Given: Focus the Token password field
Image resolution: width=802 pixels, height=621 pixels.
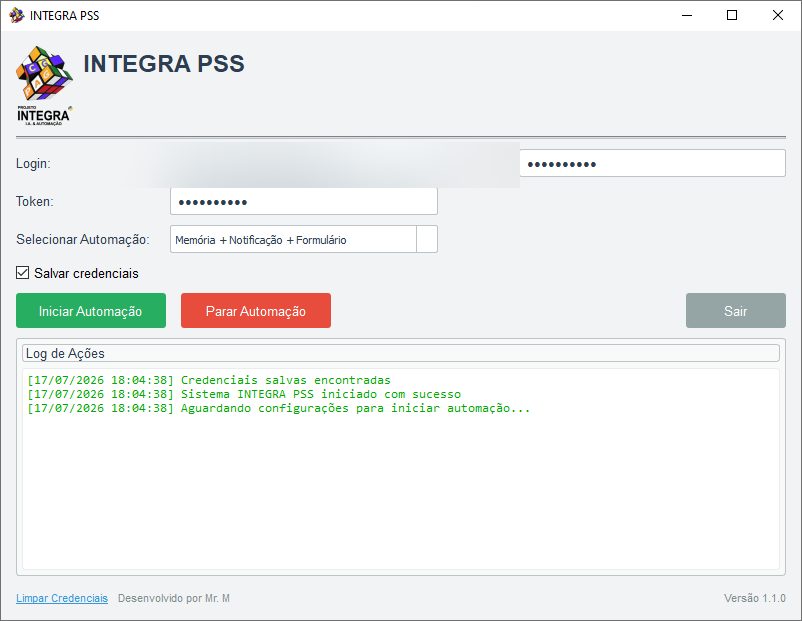Looking at the screenshot, I should pyautogui.click(x=304, y=202).
